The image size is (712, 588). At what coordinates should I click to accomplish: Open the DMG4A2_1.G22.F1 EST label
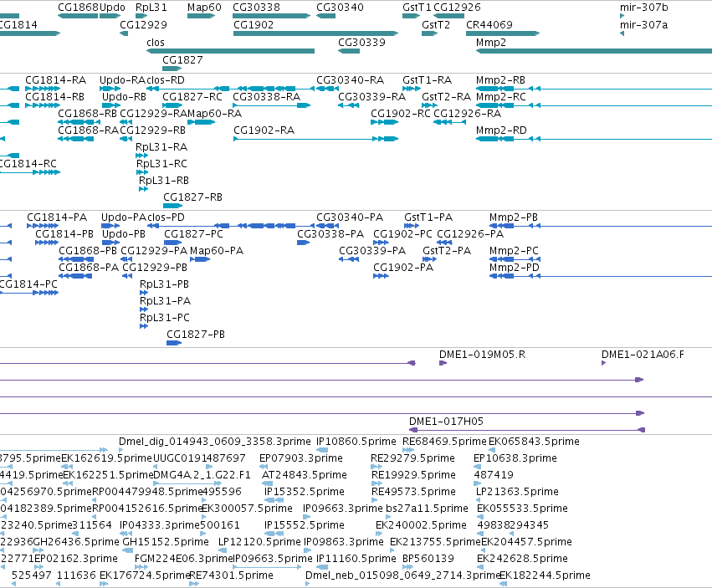[202, 475]
